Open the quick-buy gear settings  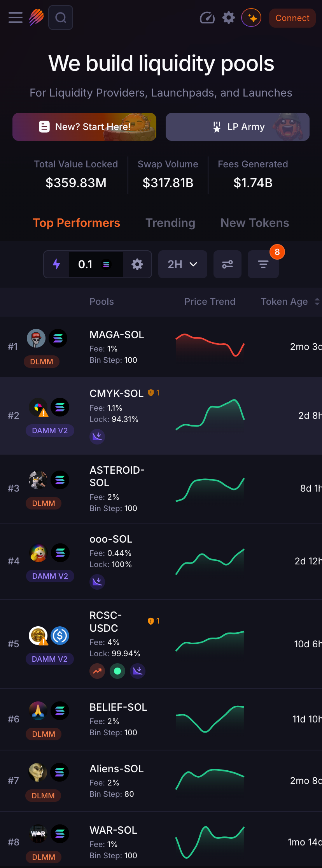(x=137, y=265)
